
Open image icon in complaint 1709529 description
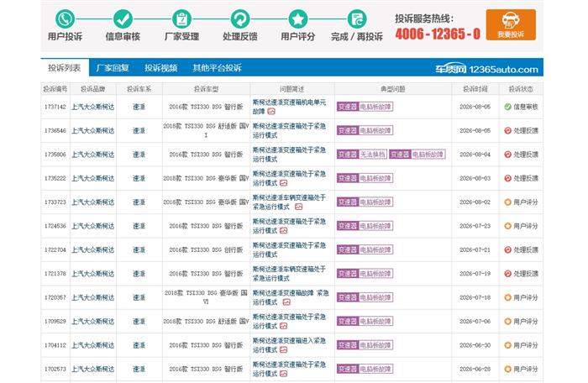pos(284,326)
